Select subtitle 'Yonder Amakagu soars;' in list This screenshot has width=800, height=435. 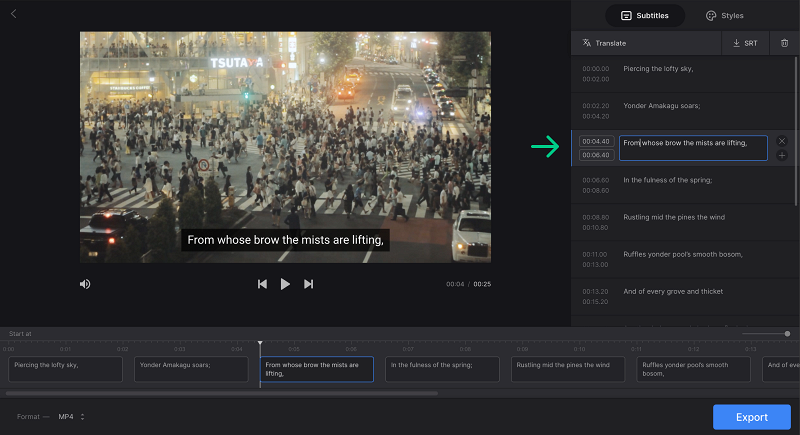tap(683, 111)
